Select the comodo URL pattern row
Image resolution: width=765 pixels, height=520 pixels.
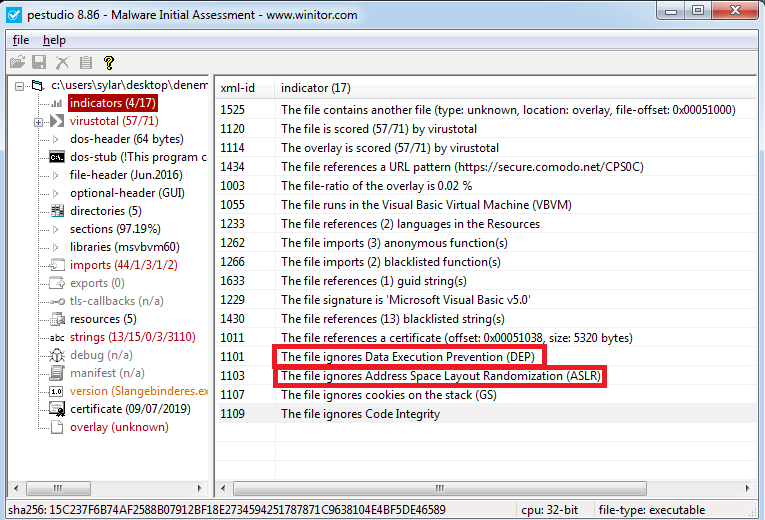(485, 167)
